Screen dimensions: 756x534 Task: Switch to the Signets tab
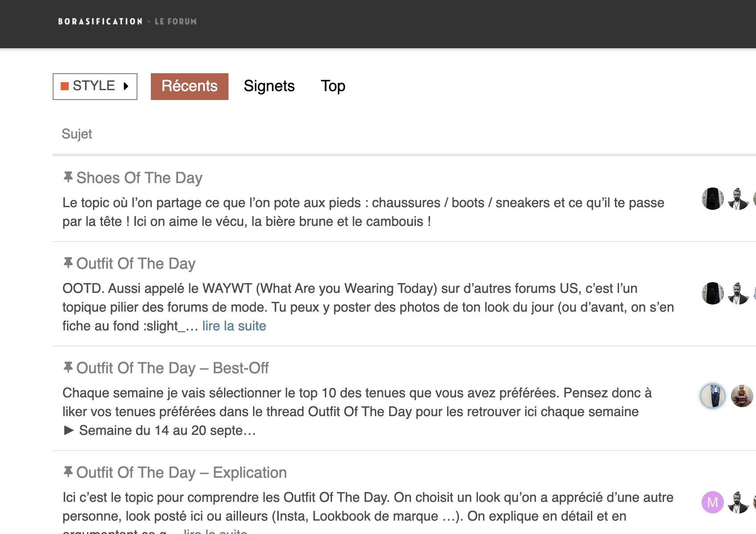pyautogui.click(x=269, y=86)
